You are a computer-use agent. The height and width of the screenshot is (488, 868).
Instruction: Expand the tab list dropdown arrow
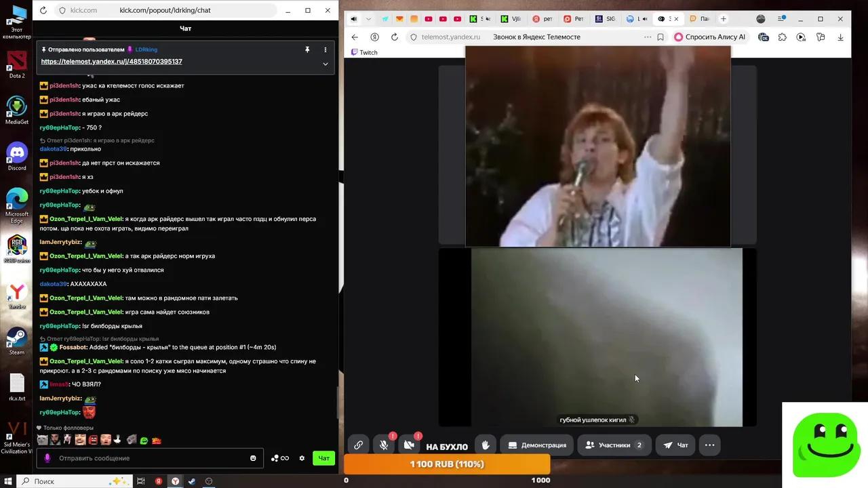tap(368, 19)
